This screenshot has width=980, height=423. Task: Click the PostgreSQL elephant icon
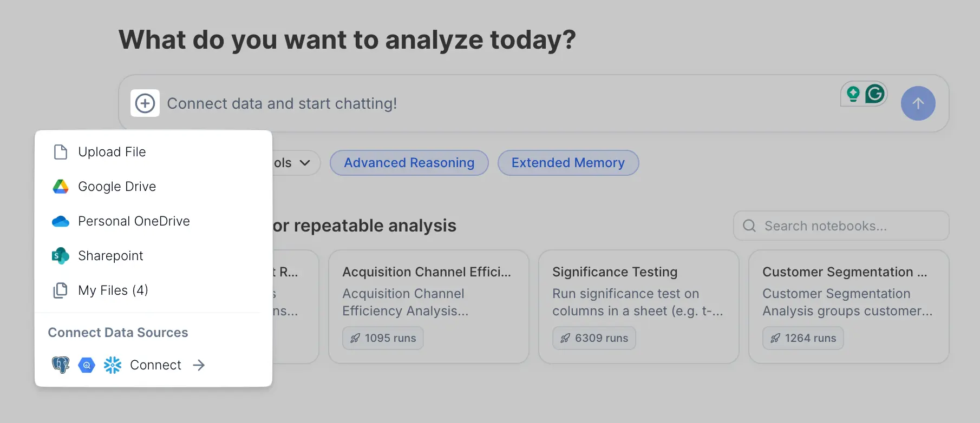[61, 365]
